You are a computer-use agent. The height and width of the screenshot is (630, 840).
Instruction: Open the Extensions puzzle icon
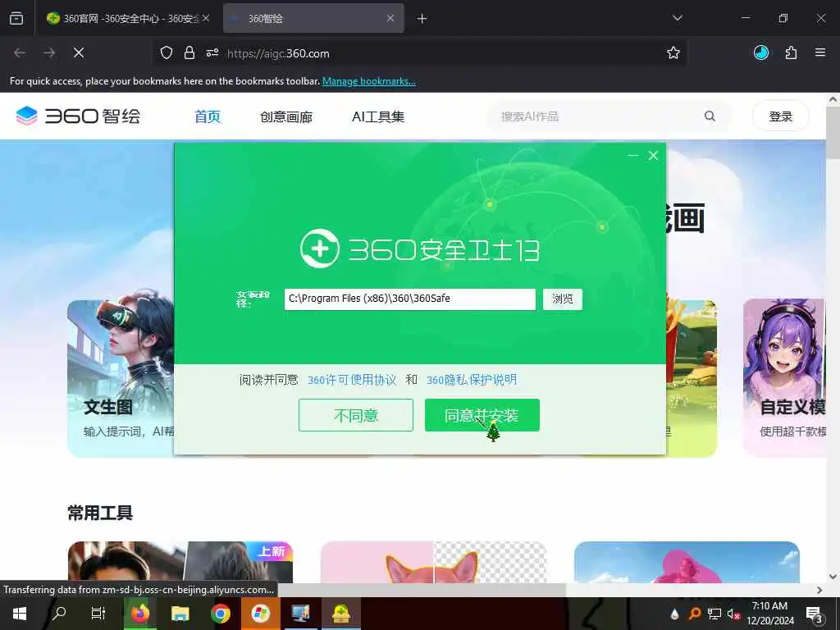[x=791, y=52]
